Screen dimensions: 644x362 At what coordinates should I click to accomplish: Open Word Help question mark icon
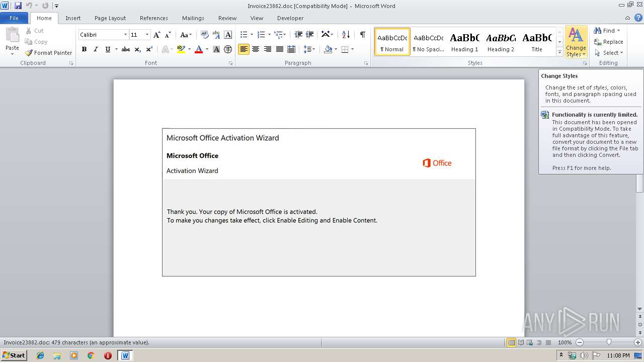click(638, 18)
